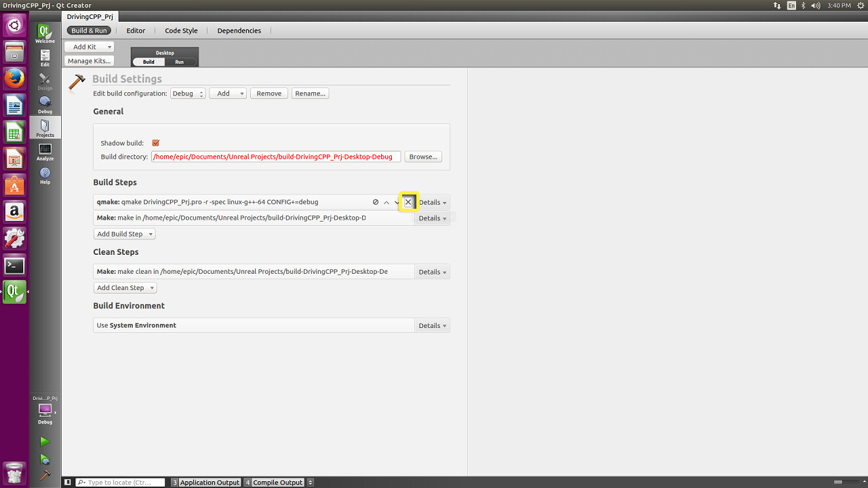Expand the Add Kit dropdown
The height and width of the screenshot is (488, 868).
(x=89, y=47)
